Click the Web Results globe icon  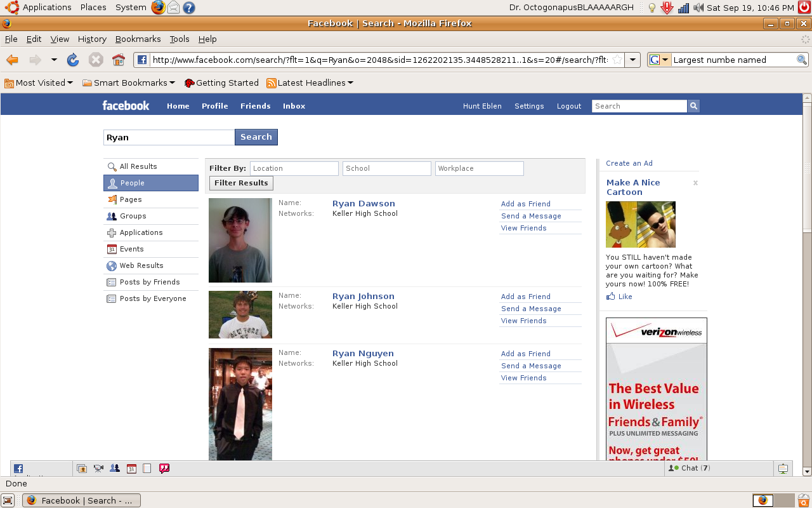pos(112,265)
